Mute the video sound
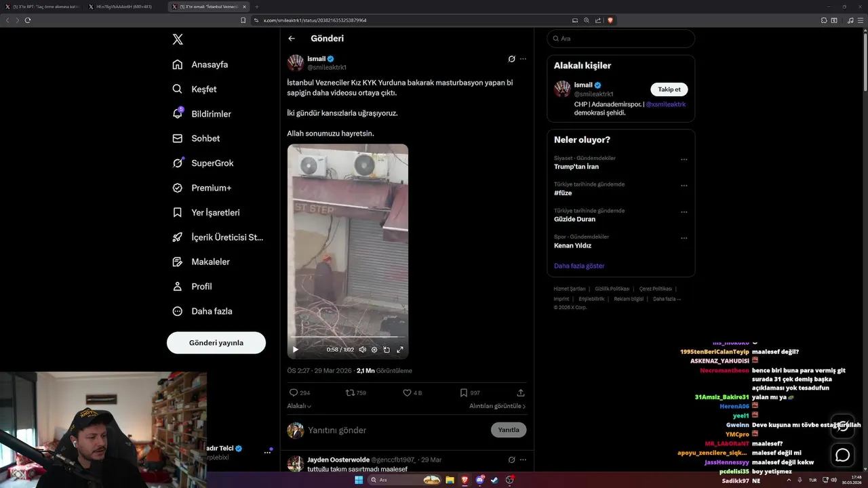 click(x=363, y=350)
